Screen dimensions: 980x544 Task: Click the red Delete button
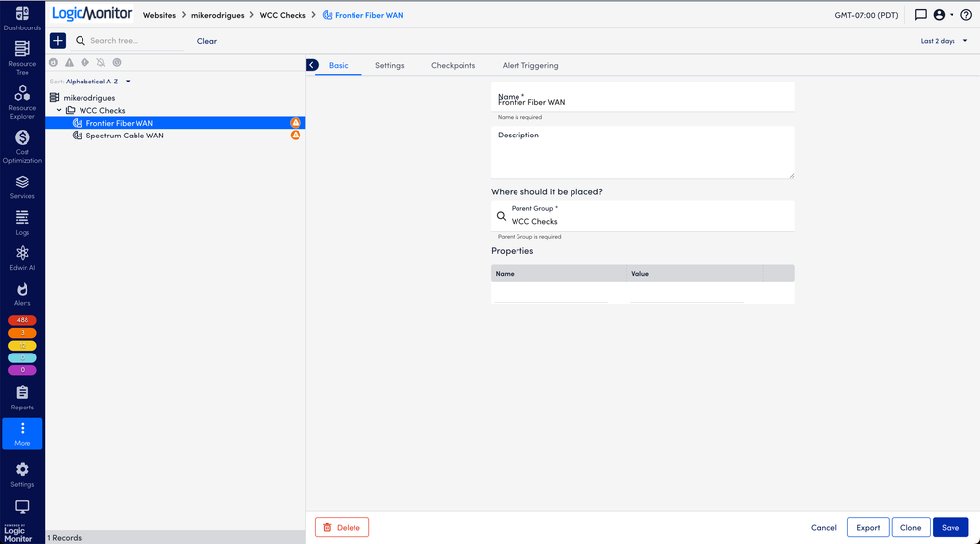point(342,527)
